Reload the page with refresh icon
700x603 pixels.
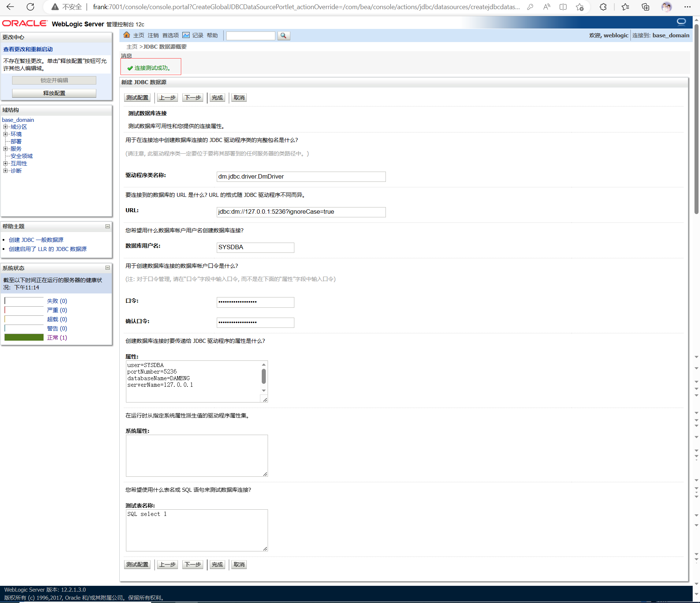pos(30,7)
